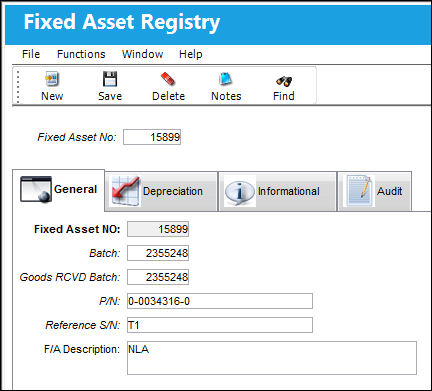Click the Goods RCVD Batch field

pyautogui.click(x=158, y=277)
